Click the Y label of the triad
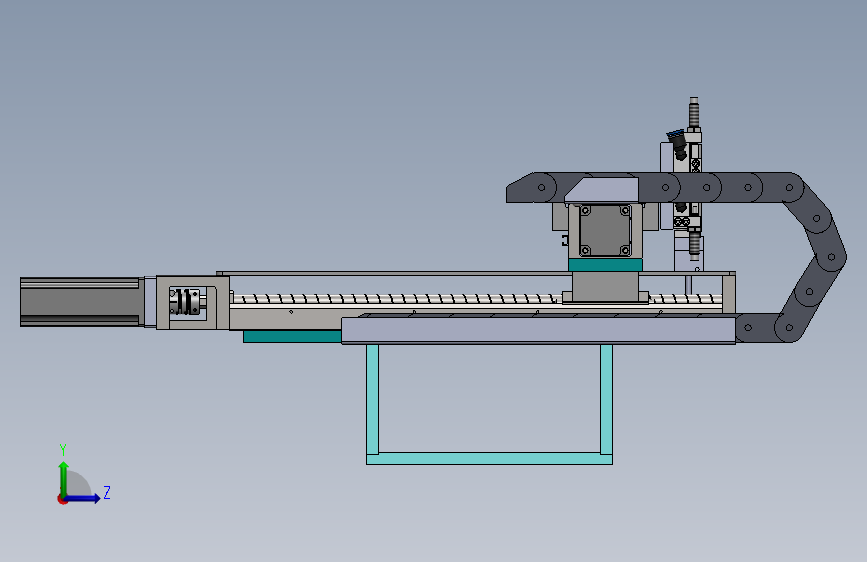The image size is (867, 562). (x=63, y=450)
